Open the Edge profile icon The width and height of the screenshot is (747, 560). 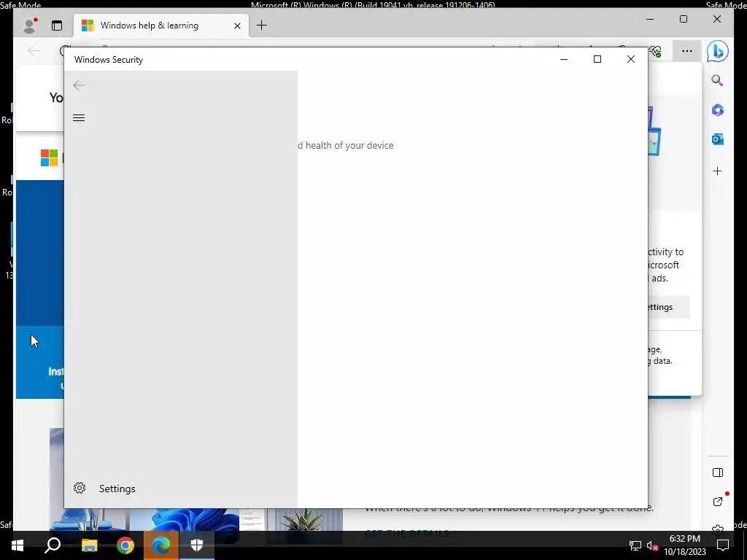coord(30,26)
